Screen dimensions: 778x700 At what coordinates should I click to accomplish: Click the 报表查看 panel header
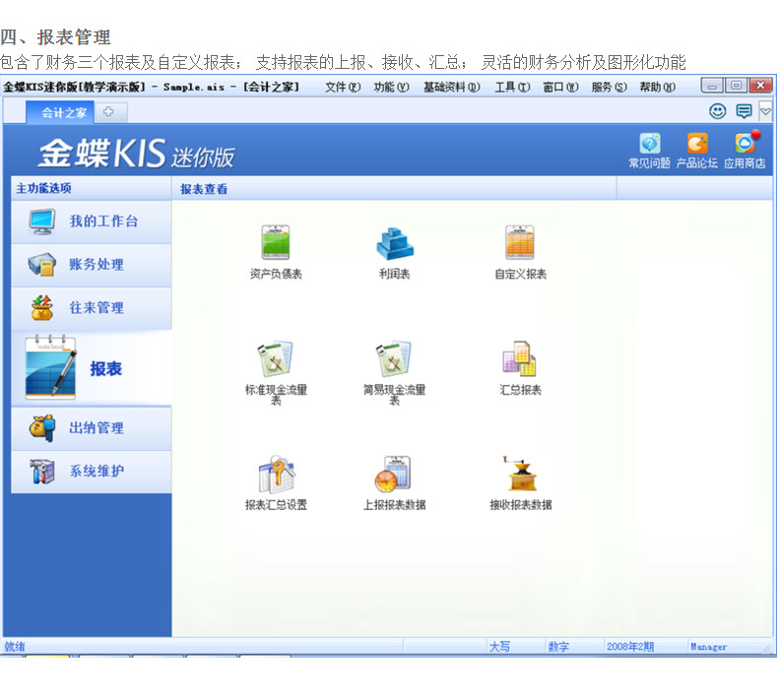204,189
